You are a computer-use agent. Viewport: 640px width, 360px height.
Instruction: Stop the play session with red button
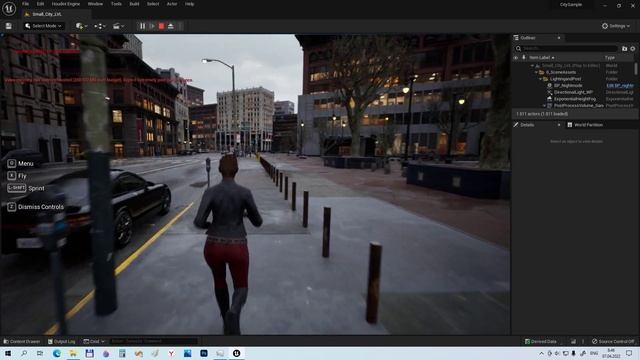(x=161, y=26)
